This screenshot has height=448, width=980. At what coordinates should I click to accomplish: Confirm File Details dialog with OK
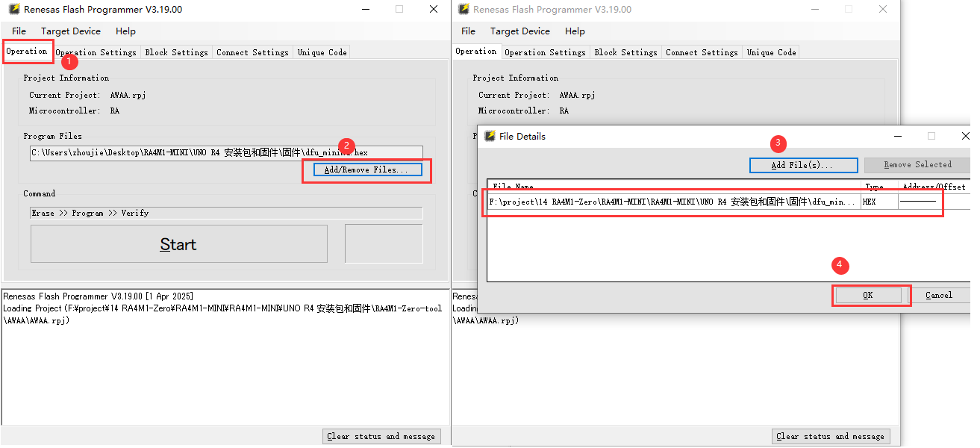coord(868,295)
